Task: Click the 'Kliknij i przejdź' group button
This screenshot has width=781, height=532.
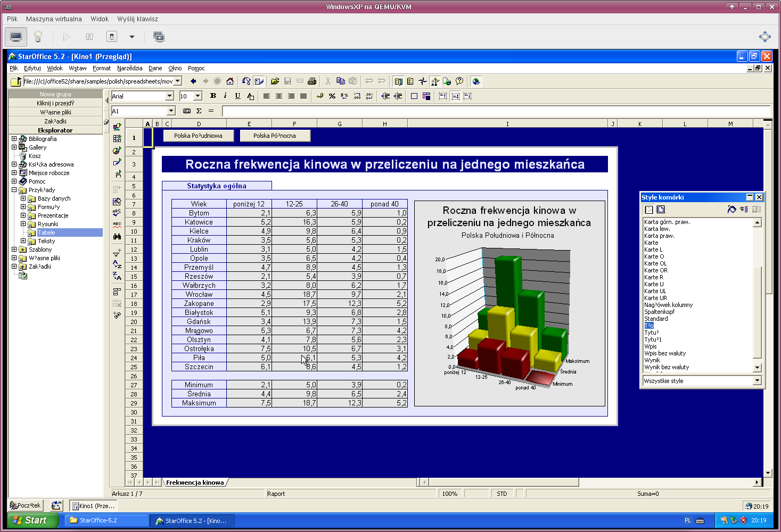Action: pos(55,103)
